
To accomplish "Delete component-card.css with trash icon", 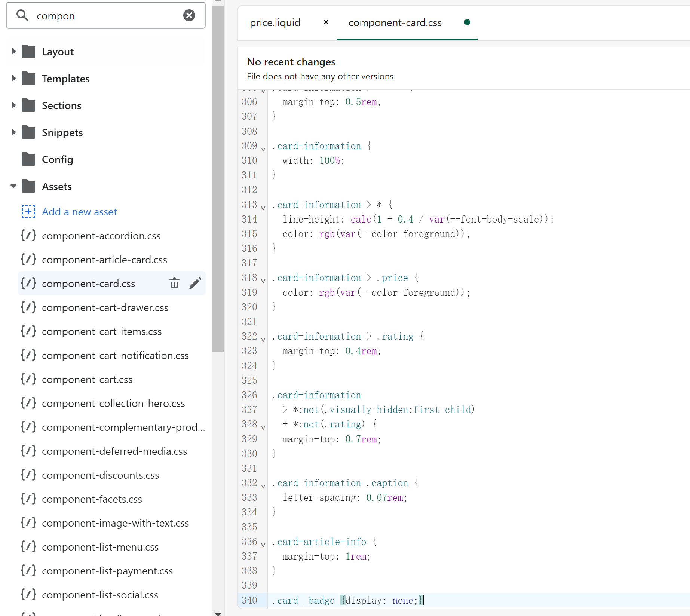I will tap(174, 283).
